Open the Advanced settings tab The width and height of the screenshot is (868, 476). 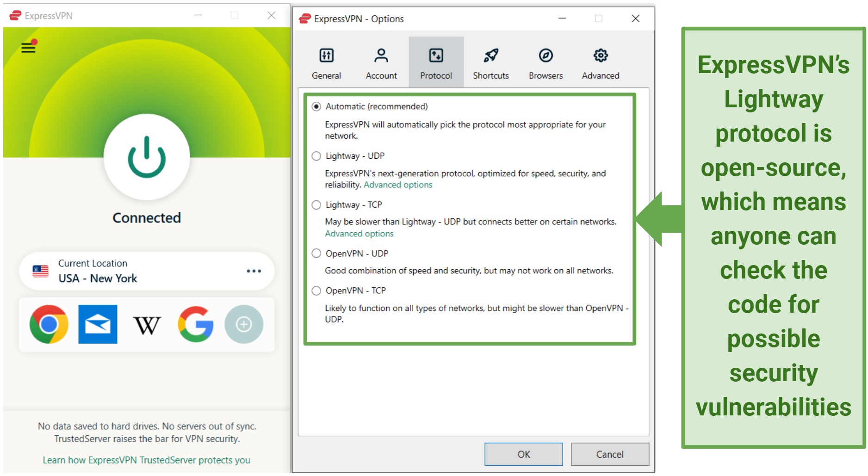(x=600, y=63)
